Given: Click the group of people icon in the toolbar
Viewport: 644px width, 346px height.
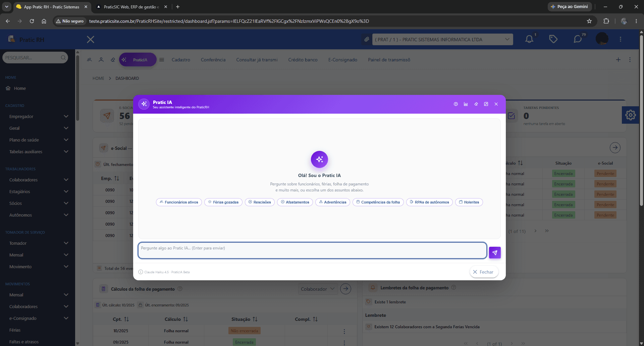Looking at the screenshot, I should pos(89,60).
